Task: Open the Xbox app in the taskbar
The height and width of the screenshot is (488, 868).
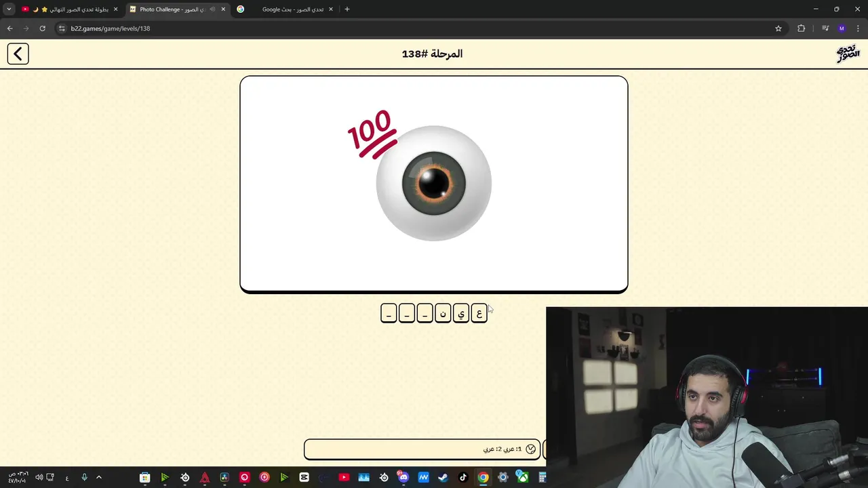Action: point(522,478)
